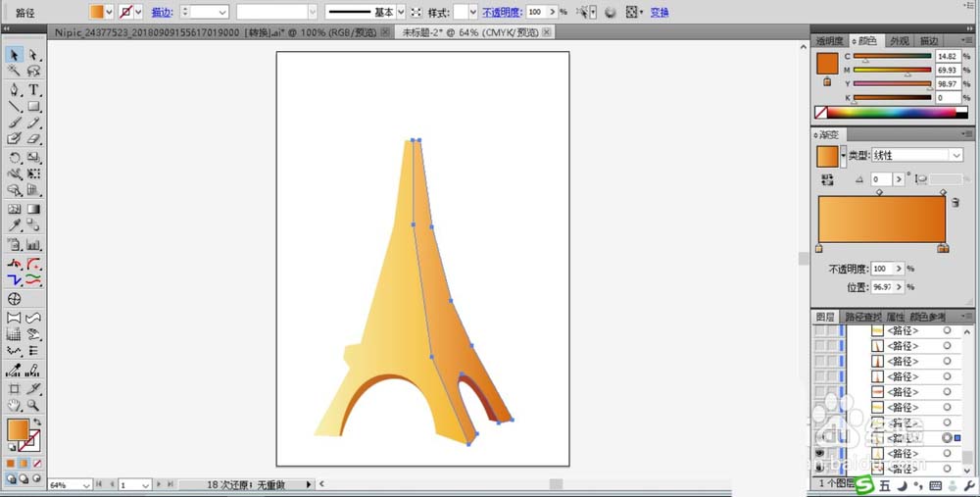Screen dimensions: 980x497
Task: Select the Rectangle tool
Action: 33,106
